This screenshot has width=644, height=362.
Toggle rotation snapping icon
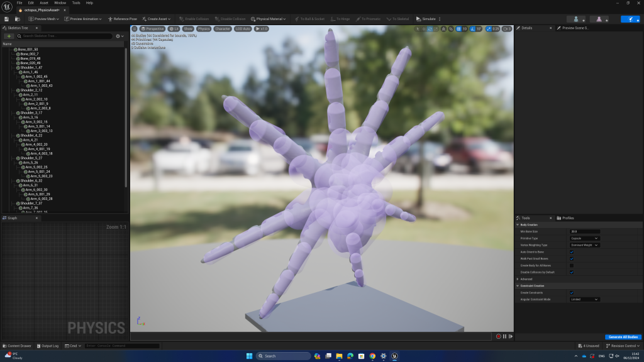click(473, 29)
